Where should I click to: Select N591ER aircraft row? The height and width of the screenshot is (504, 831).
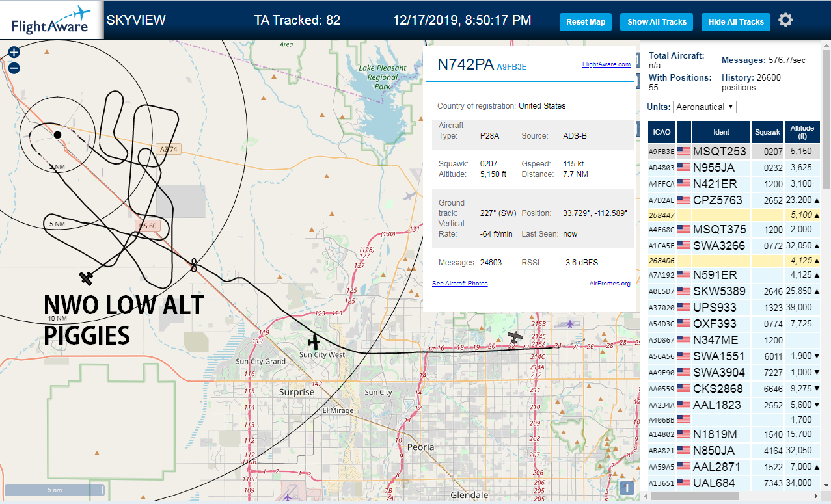pyautogui.click(x=733, y=275)
